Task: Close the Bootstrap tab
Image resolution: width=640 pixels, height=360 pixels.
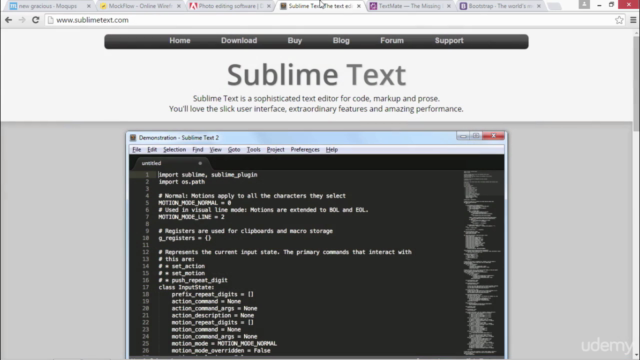Action: pos(539,6)
